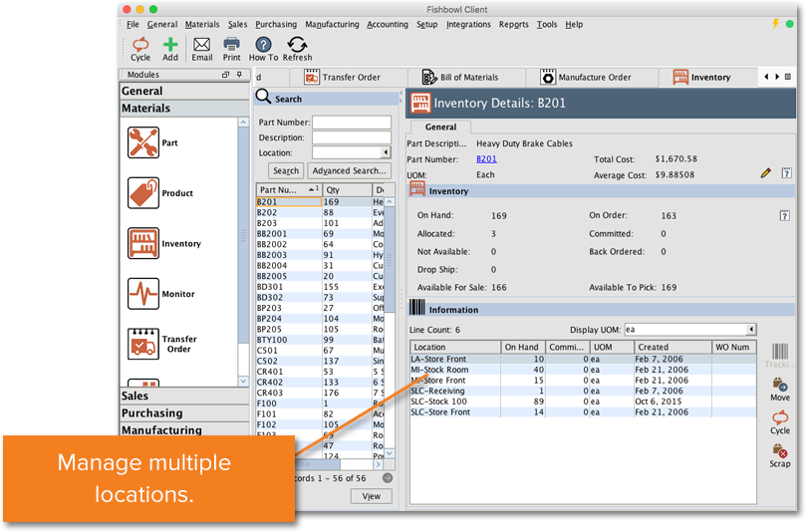Select part BTY100 in the list
Image resolution: width=806 pixels, height=532 pixels.
point(320,340)
